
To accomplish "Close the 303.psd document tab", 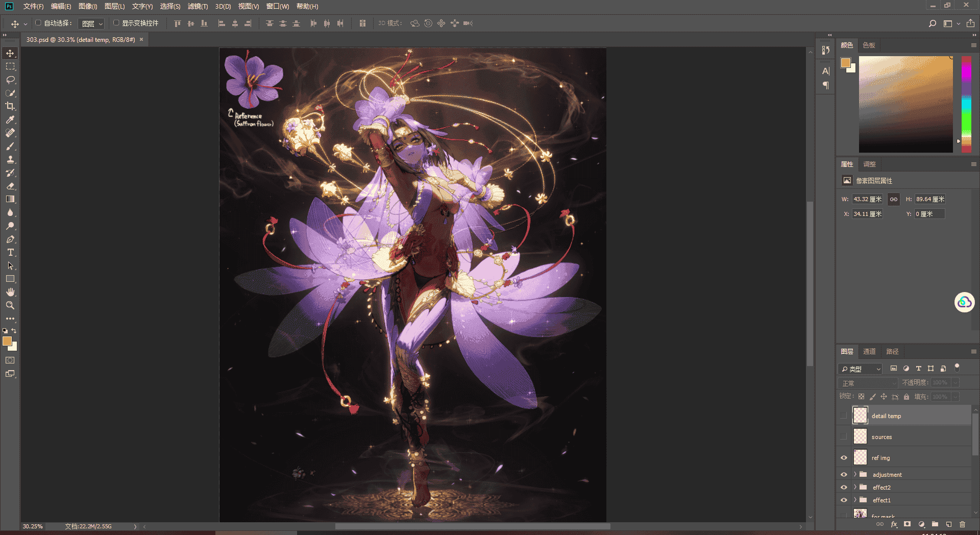I will point(141,39).
